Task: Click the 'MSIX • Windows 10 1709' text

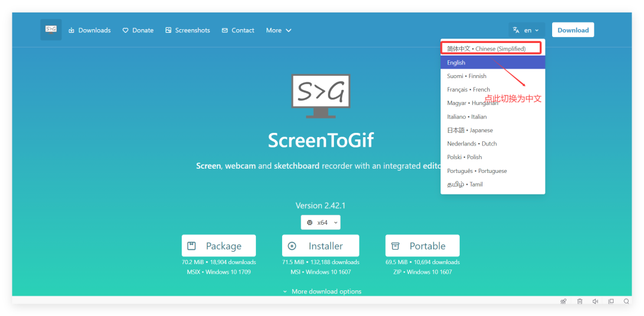Action: [219, 272]
